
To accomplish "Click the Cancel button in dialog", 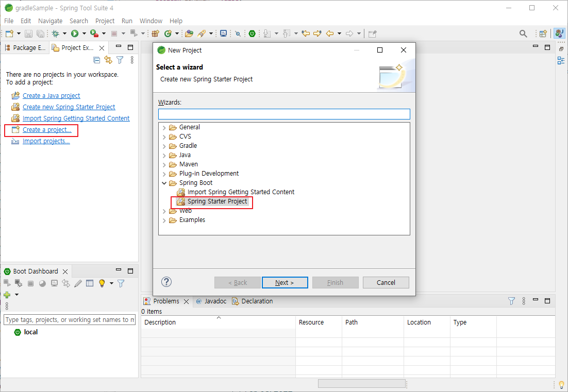I will coord(386,283).
